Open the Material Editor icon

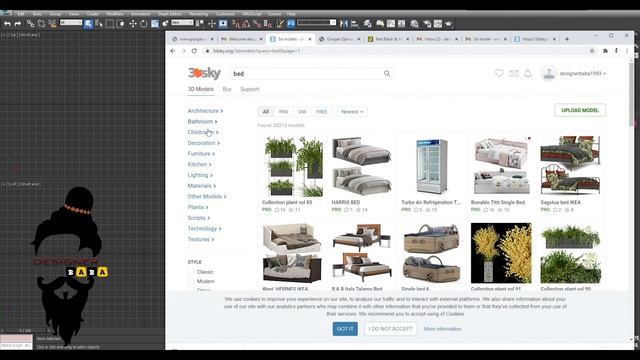tap(414, 24)
